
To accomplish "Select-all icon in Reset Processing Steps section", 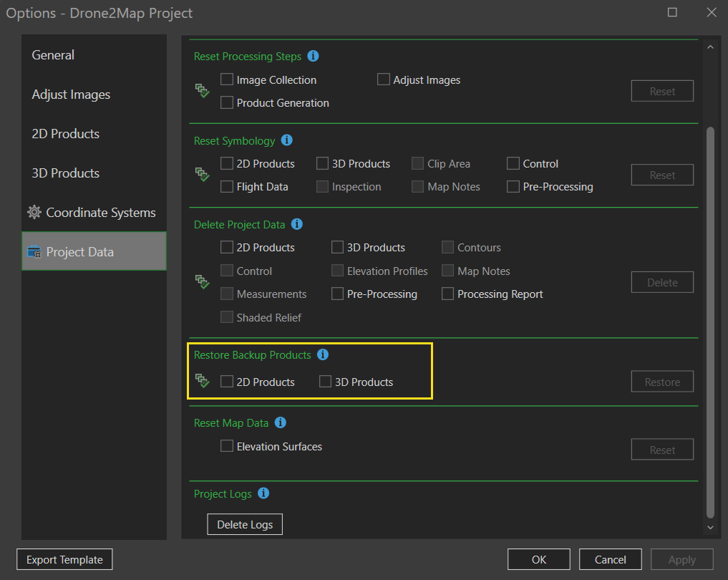I will pos(203,90).
